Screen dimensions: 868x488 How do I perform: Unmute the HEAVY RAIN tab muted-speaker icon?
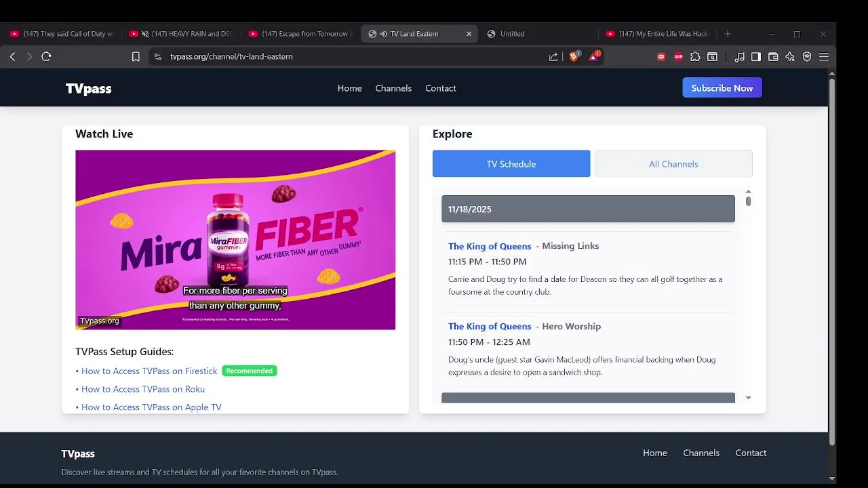[145, 34]
